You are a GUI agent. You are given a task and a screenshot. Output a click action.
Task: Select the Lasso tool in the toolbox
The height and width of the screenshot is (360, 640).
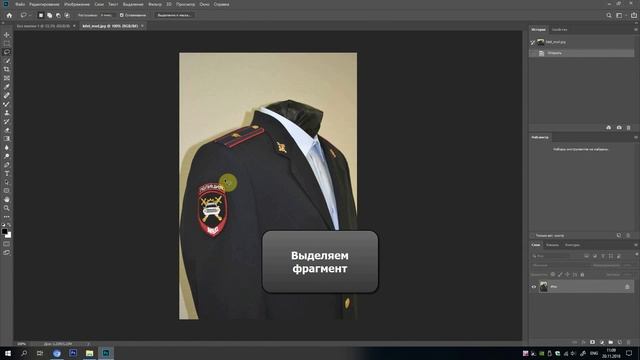coord(7,52)
